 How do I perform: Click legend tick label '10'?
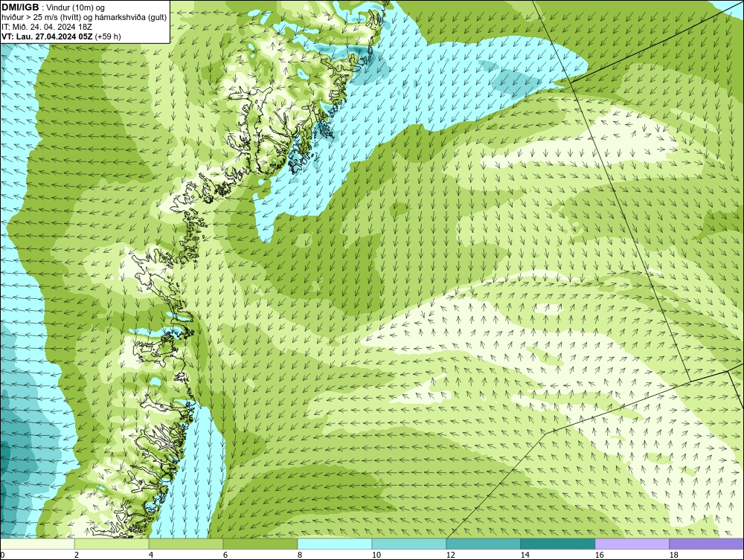pyautogui.click(x=376, y=555)
